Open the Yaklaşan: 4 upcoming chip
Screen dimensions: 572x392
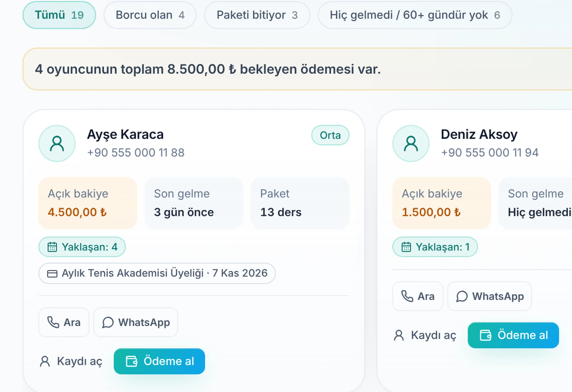click(x=82, y=247)
